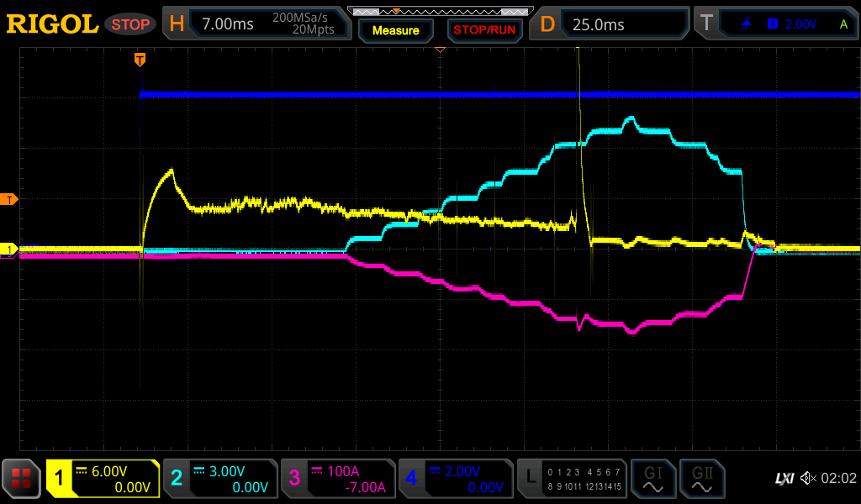Click the yellow channel 1 ground marker
Screen dimensions: 861x504
(10, 249)
